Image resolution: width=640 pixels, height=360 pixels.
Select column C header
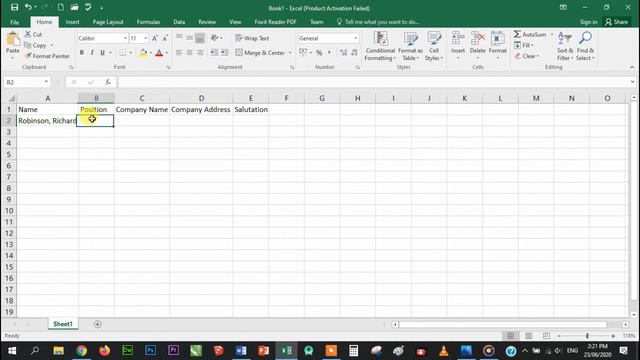[x=142, y=98]
